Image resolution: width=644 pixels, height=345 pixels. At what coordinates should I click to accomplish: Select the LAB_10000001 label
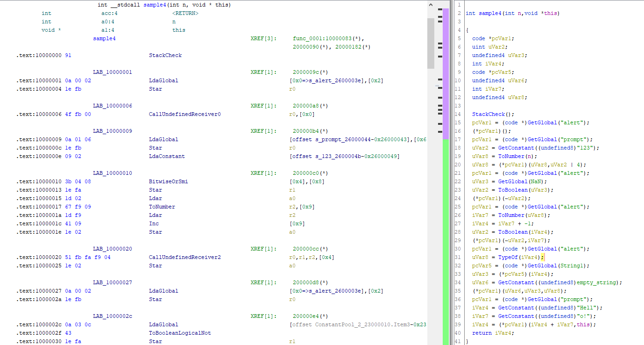pyautogui.click(x=113, y=72)
